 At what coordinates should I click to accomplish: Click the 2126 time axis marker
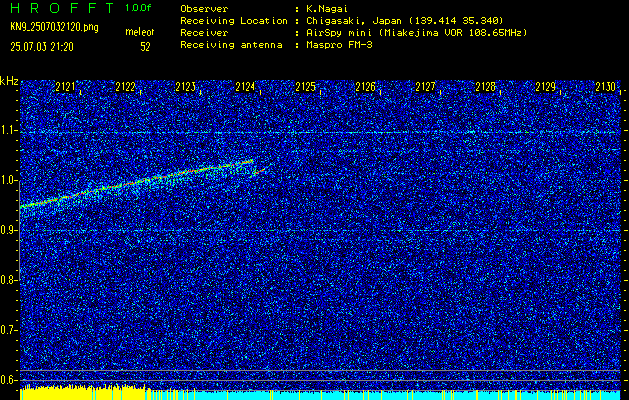click(365, 87)
